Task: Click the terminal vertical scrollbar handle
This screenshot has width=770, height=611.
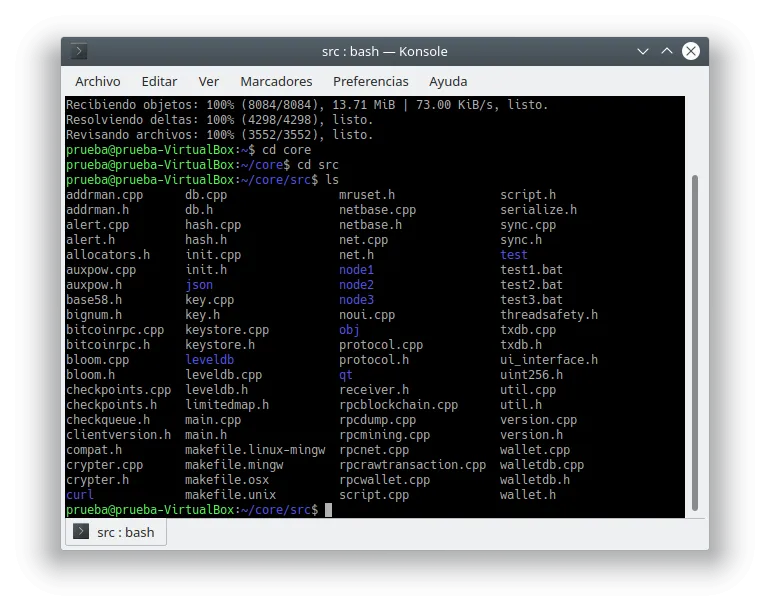Action: (x=694, y=343)
